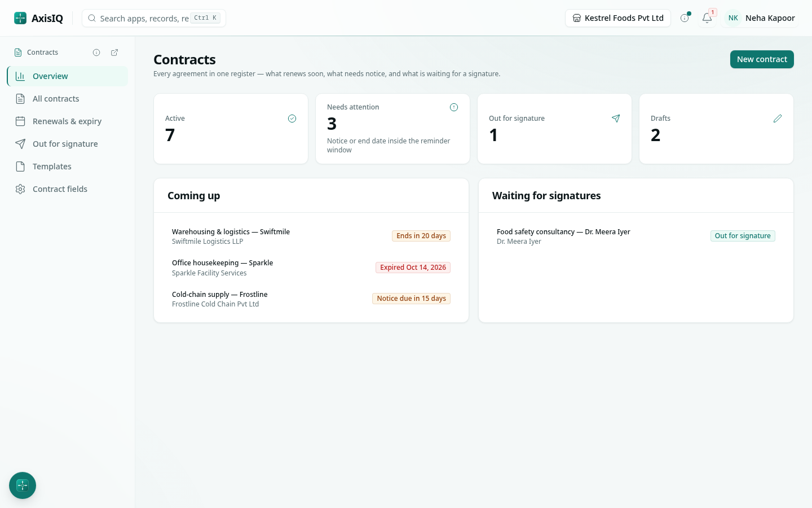
Task: Open Out for signature sidebar item
Action: tap(68, 144)
